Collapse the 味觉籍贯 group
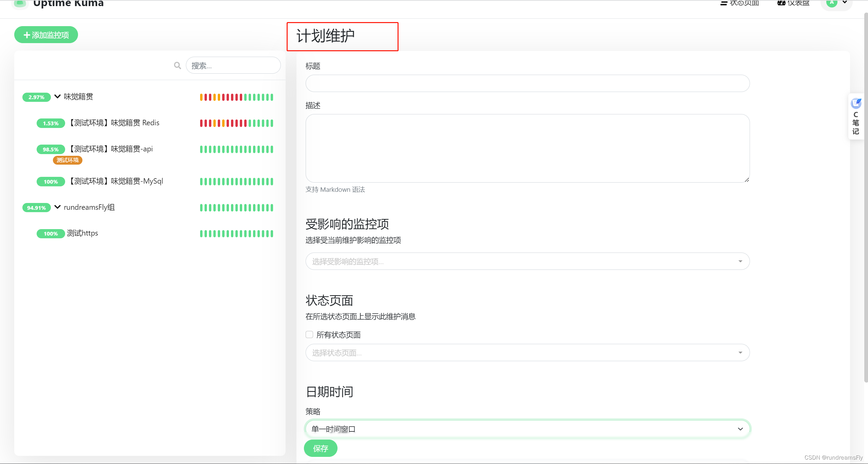Image resolution: width=868 pixels, height=464 pixels. click(58, 96)
